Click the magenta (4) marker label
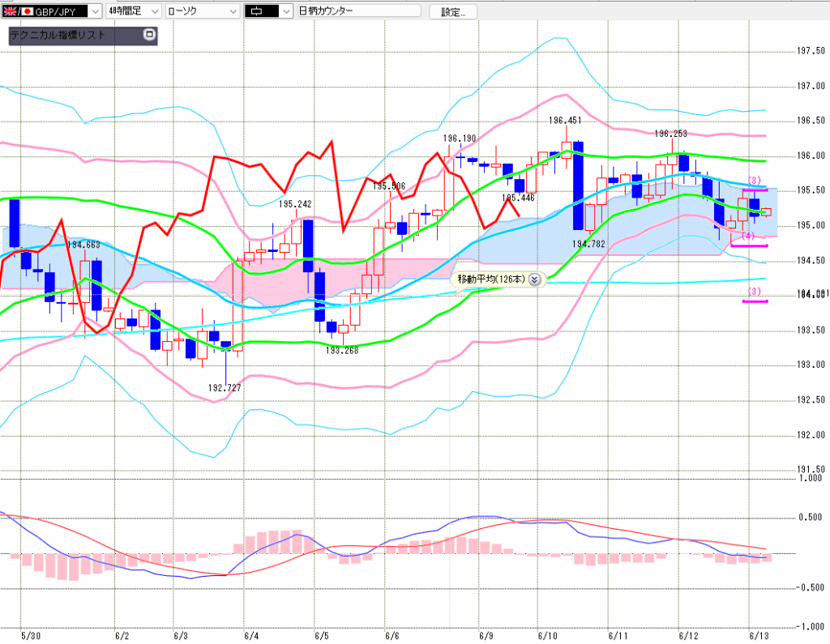Screen dimensions: 830x644 pos(748,236)
